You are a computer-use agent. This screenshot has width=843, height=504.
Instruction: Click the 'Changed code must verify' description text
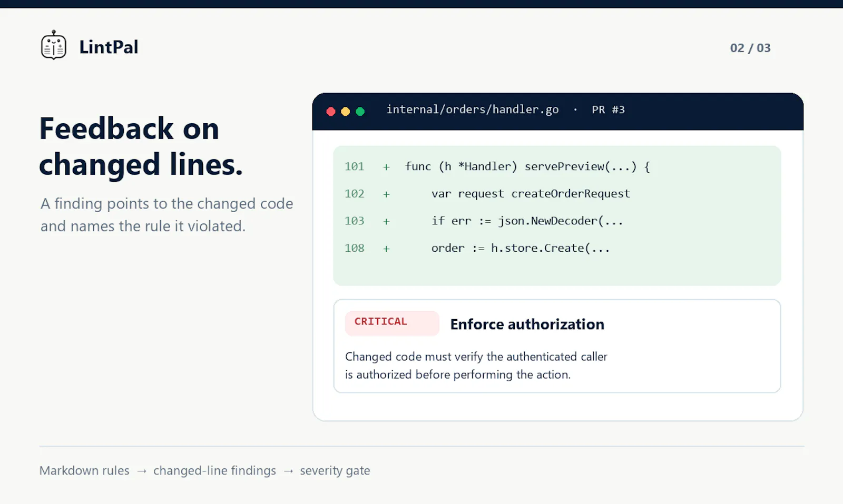click(476, 365)
